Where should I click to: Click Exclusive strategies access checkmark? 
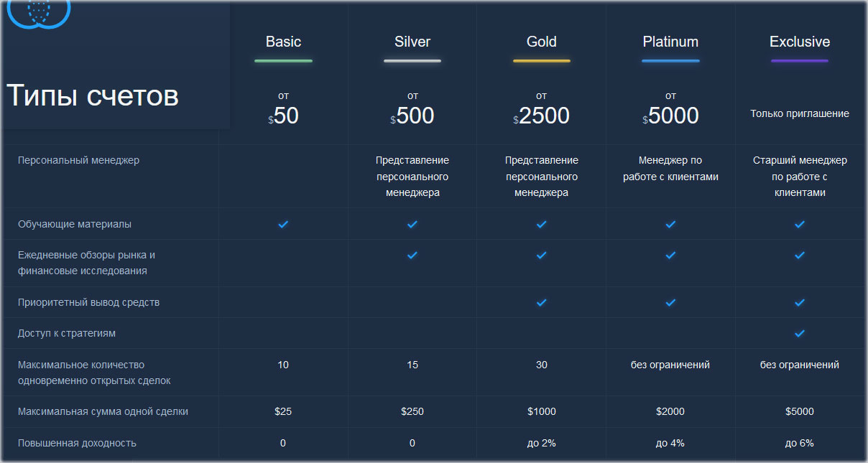pos(800,334)
